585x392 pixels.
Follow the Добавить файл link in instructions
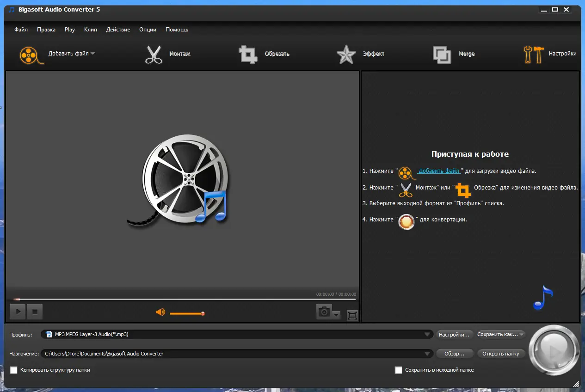[439, 171]
